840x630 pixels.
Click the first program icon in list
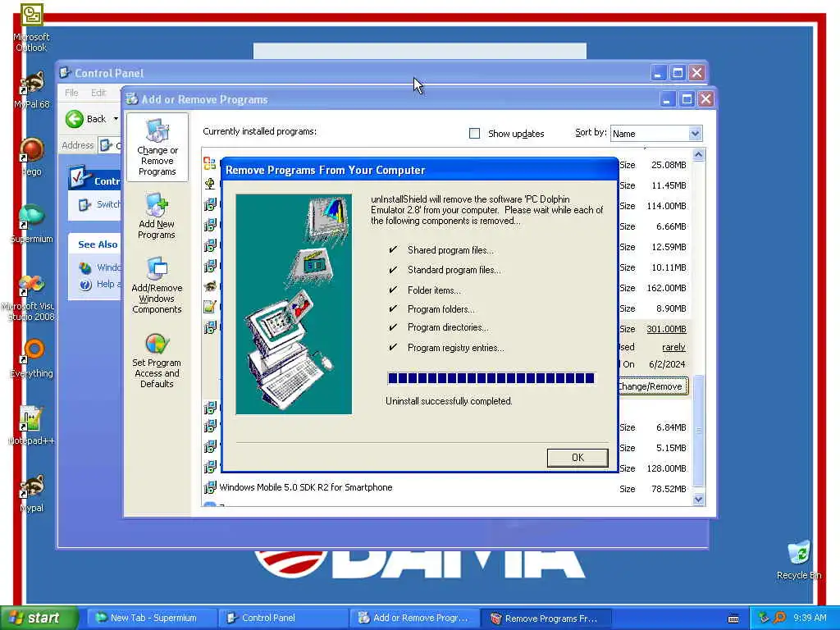click(x=210, y=163)
